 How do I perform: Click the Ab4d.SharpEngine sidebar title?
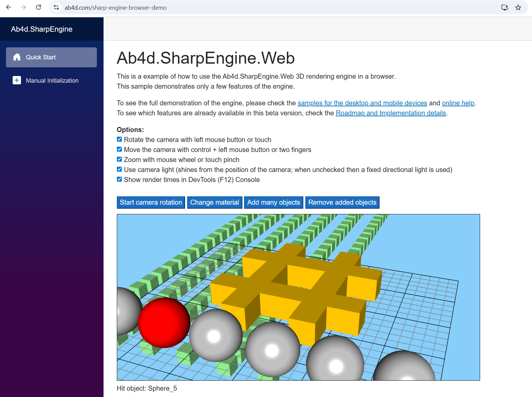[x=42, y=29]
